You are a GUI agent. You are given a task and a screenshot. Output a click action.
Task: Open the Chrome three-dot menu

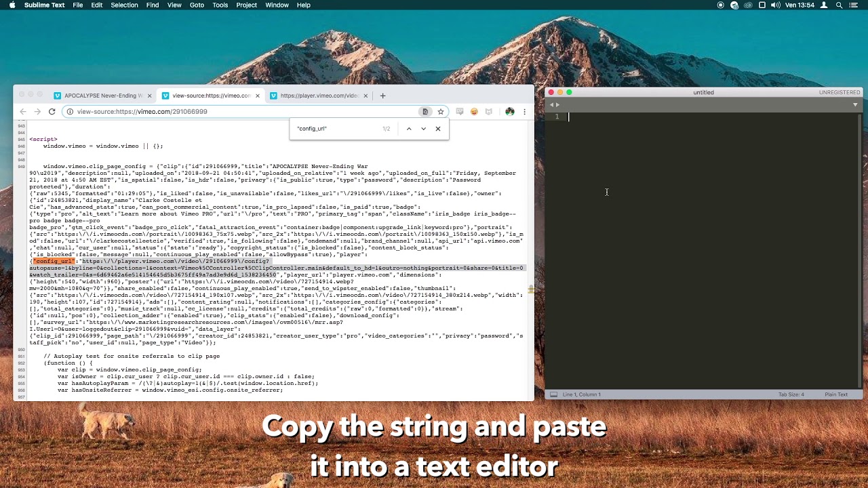(x=524, y=111)
